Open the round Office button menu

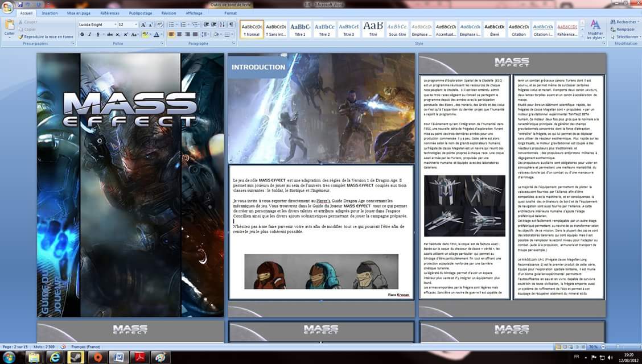(x=7, y=7)
